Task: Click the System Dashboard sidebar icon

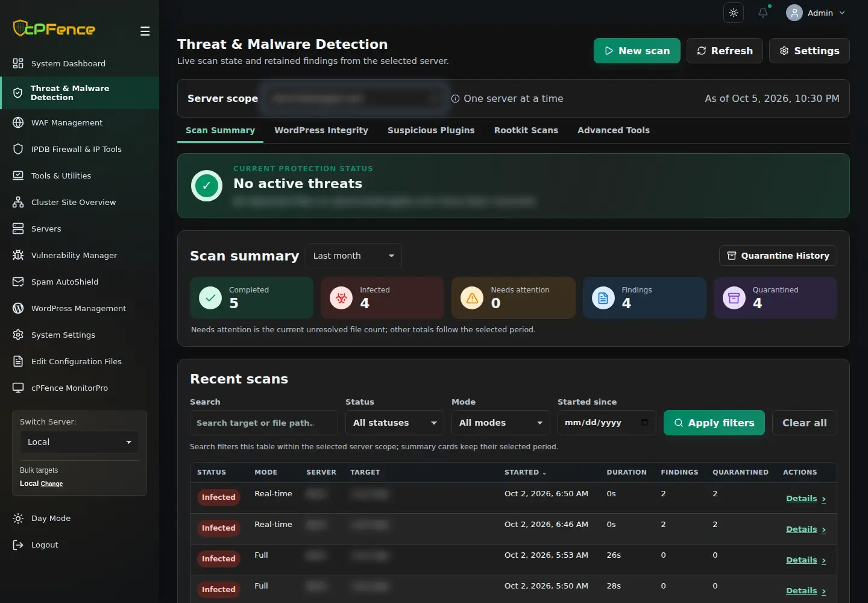Action: pyautogui.click(x=18, y=63)
